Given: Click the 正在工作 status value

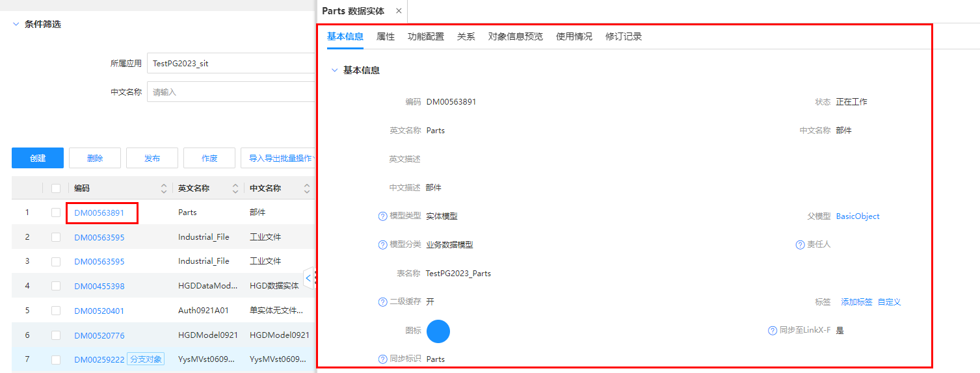Looking at the screenshot, I should click(x=852, y=102).
